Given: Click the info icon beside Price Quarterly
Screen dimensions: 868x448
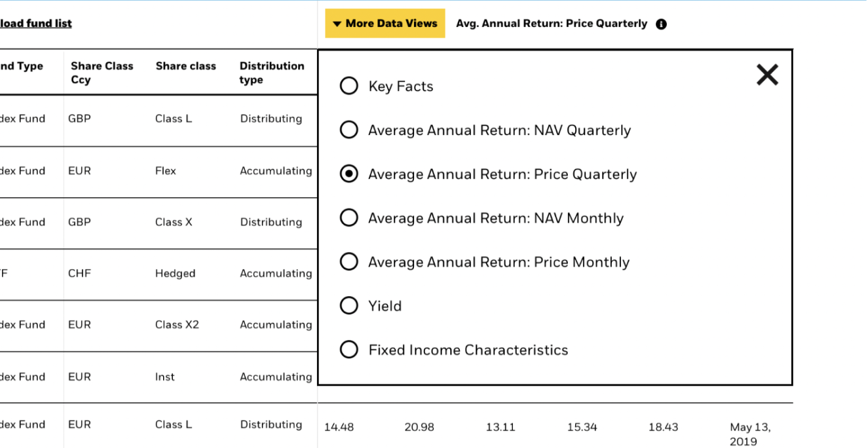Looking at the screenshot, I should coord(661,24).
